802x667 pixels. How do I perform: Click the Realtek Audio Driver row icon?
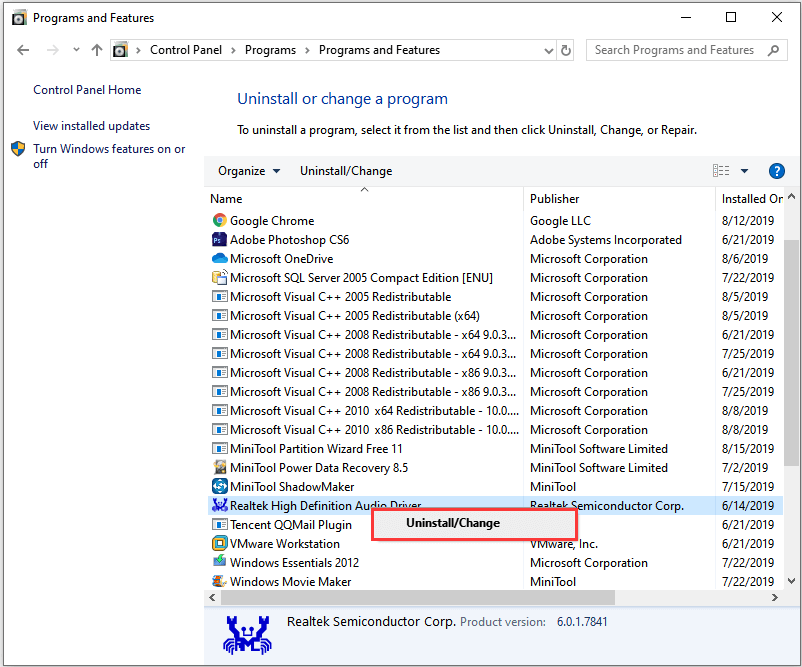[219, 505]
